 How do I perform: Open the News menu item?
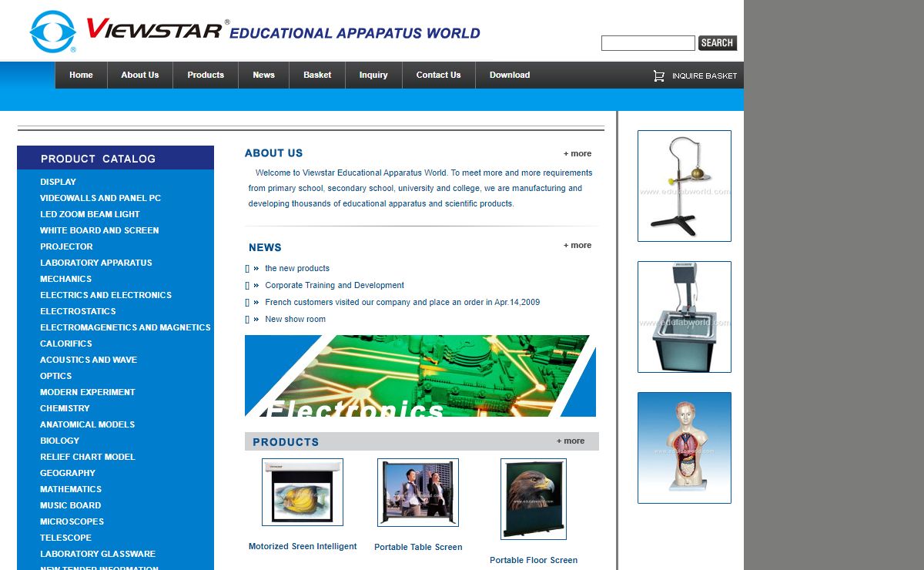click(263, 75)
